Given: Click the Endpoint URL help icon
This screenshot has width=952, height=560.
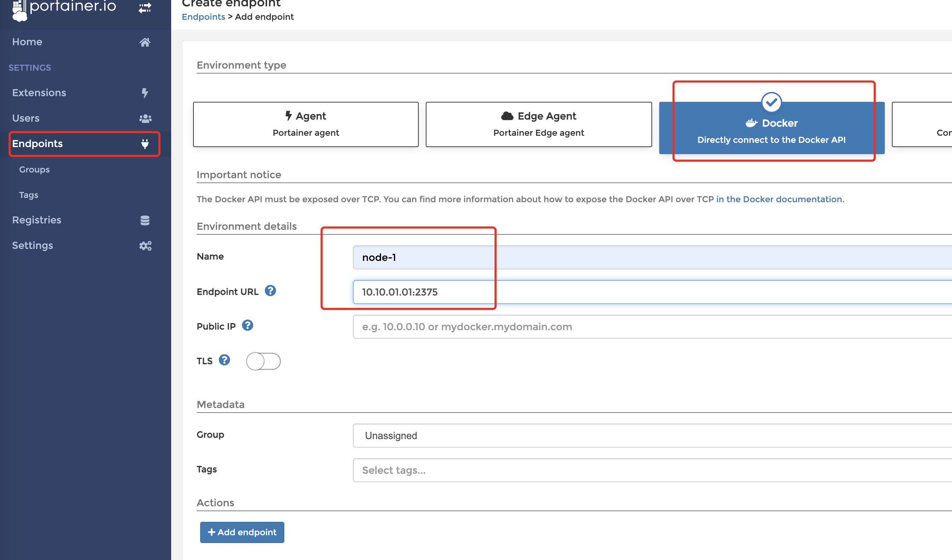Looking at the screenshot, I should [x=271, y=291].
